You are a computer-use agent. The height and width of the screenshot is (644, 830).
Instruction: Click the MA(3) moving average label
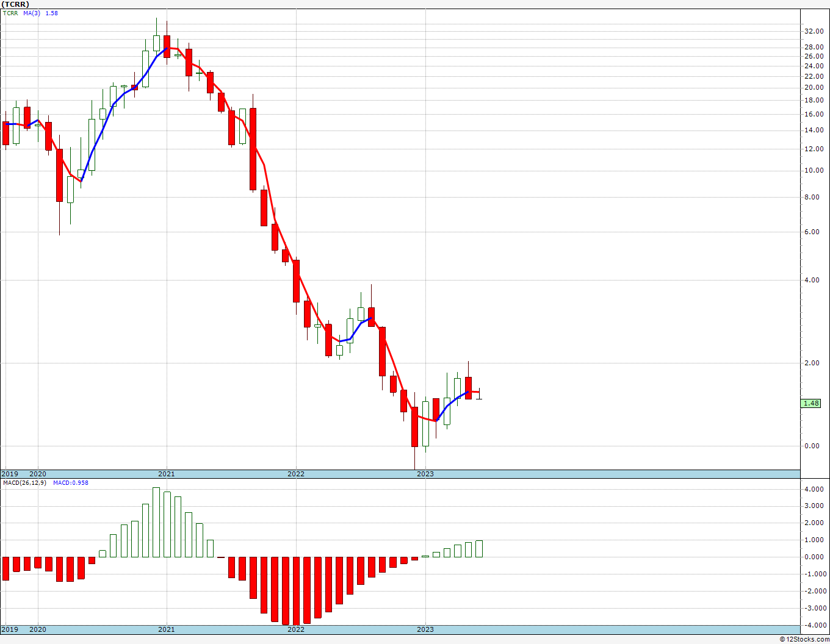pyautogui.click(x=32, y=13)
